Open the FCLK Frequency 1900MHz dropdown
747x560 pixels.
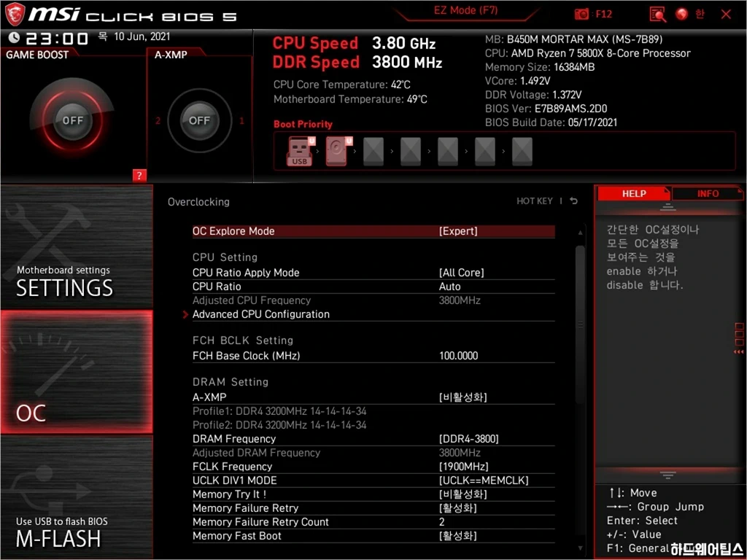coord(463,467)
